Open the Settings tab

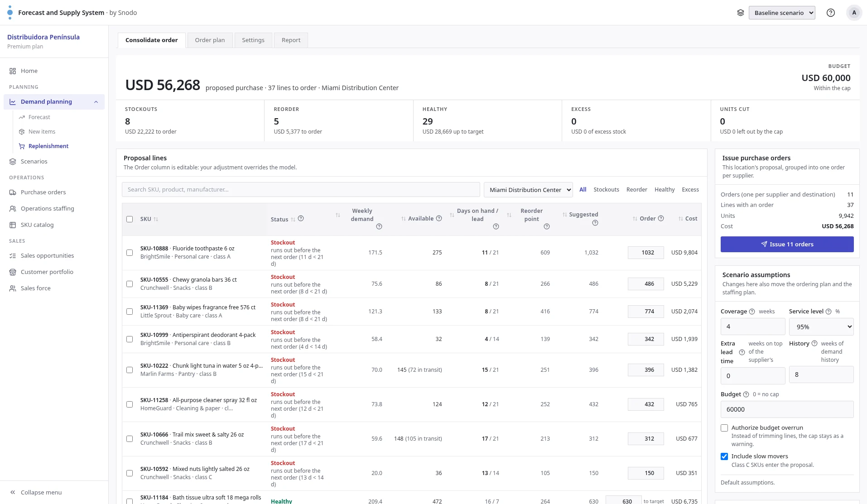(253, 40)
